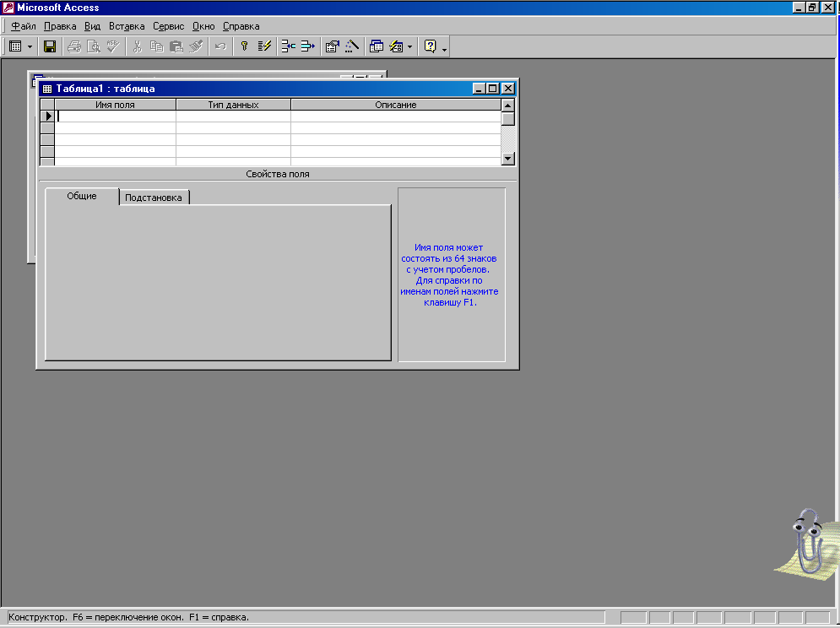
Task: Click the Таблица1 window title table icon
Action: point(47,89)
